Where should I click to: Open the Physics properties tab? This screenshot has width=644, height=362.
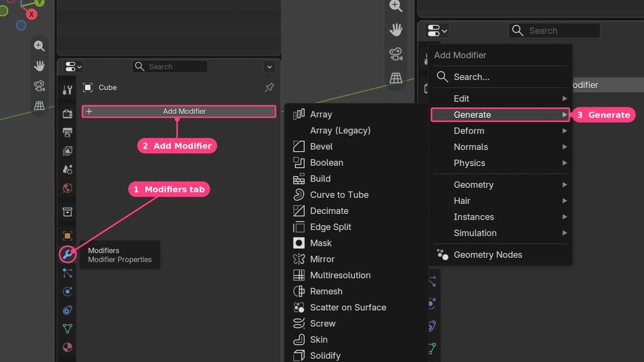point(67,292)
